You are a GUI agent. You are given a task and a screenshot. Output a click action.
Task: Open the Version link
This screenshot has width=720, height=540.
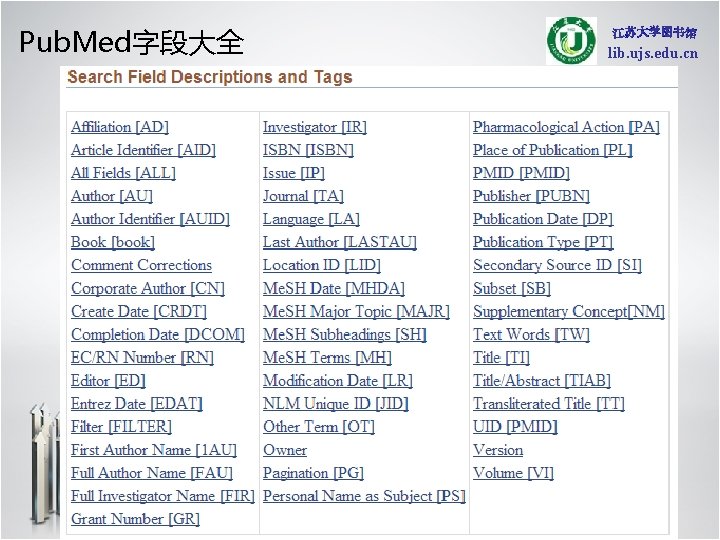tap(498, 450)
